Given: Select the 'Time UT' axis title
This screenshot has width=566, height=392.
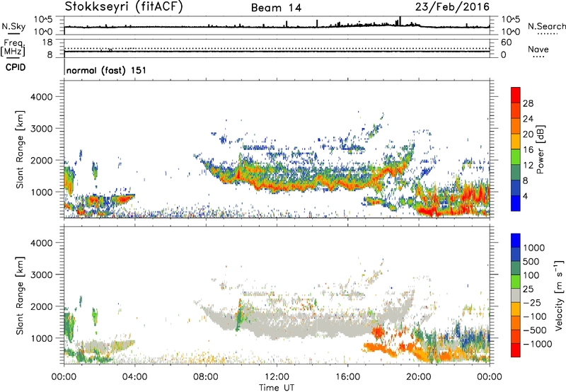Looking at the screenshot, I should tap(277, 387).
